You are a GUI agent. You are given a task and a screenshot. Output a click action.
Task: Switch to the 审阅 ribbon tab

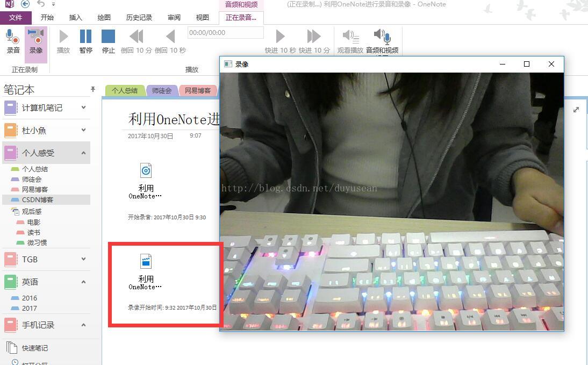click(174, 18)
